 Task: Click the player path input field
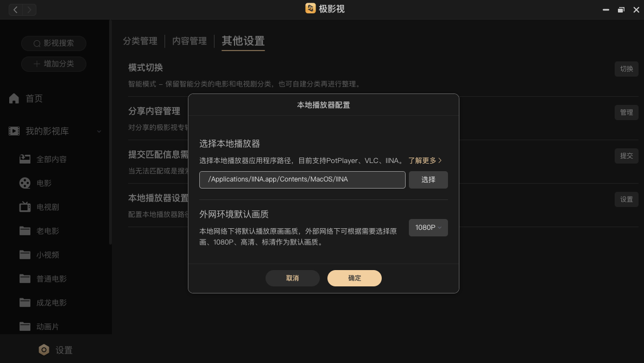(x=302, y=180)
